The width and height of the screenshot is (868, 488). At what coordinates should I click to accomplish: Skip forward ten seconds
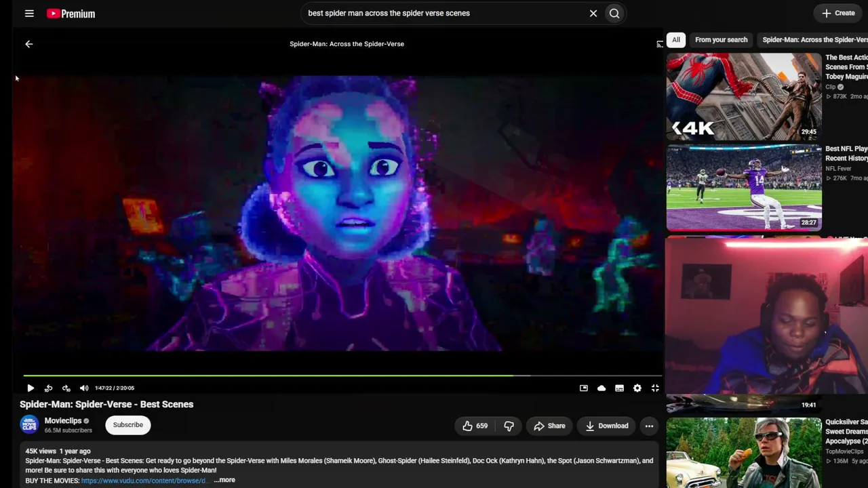(x=66, y=388)
